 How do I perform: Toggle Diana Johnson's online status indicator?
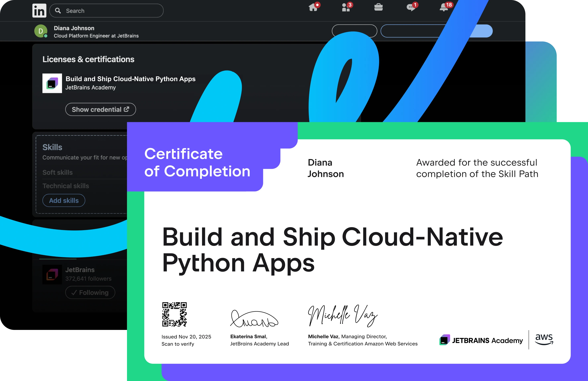click(46, 35)
